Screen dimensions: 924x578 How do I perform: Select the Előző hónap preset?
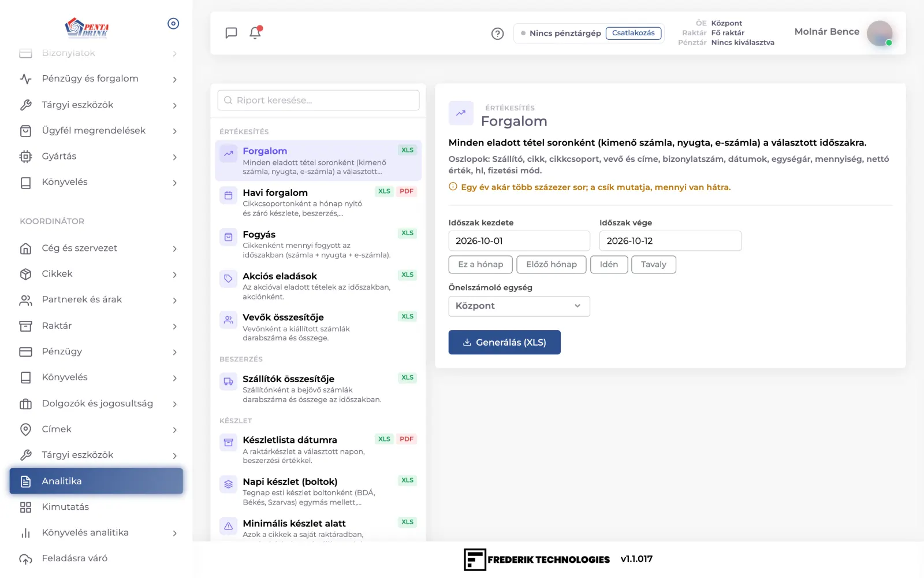pos(552,265)
